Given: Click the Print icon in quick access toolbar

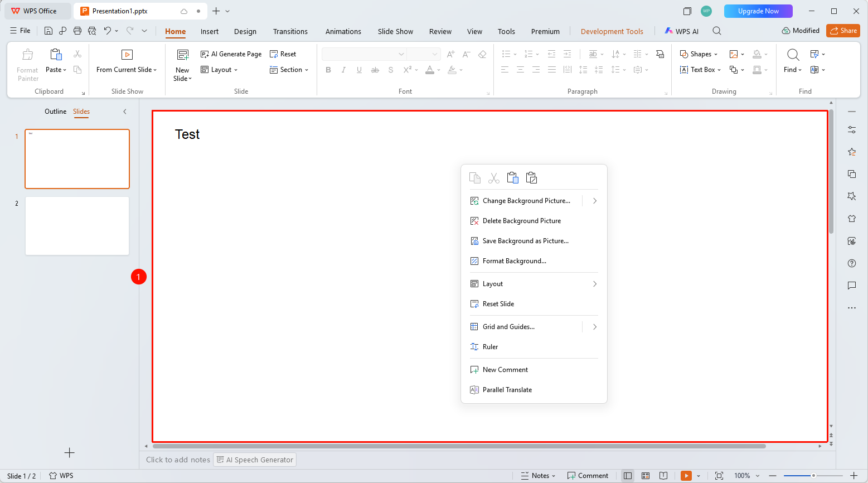Looking at the screenshot, I should point(77,31).
